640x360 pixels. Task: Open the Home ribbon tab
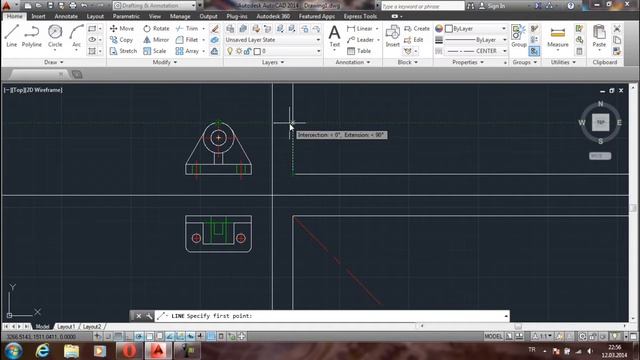14,16
